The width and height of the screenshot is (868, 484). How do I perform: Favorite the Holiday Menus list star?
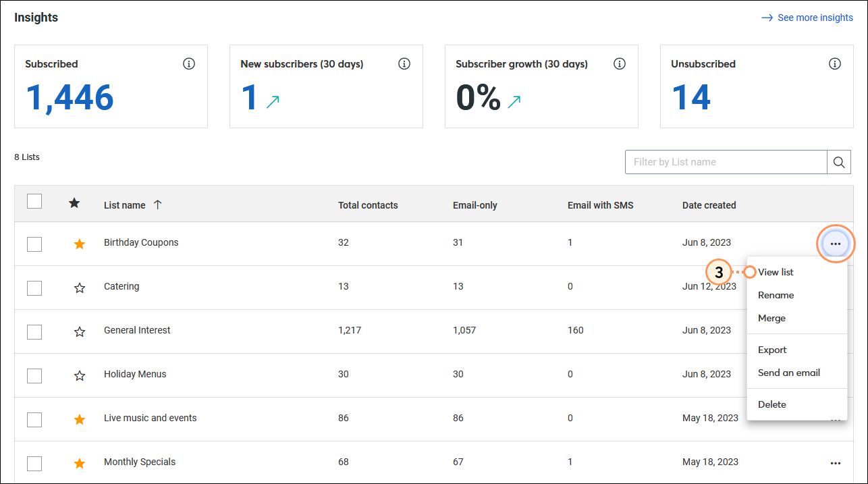click(x=80, y=375)
